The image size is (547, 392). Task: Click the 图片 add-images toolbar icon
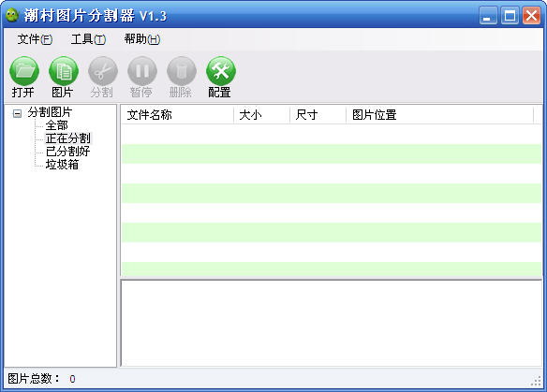click(64, 71)
